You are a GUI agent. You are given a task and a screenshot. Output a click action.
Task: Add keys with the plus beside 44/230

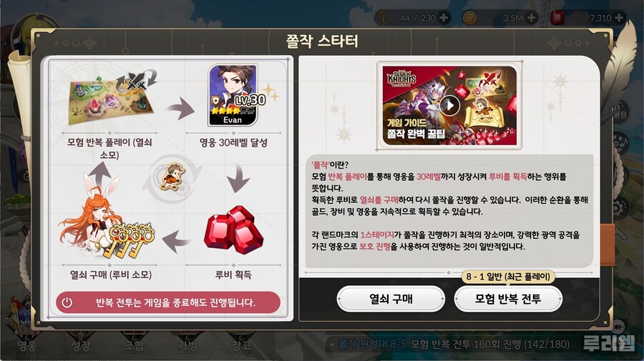[444, 18]
